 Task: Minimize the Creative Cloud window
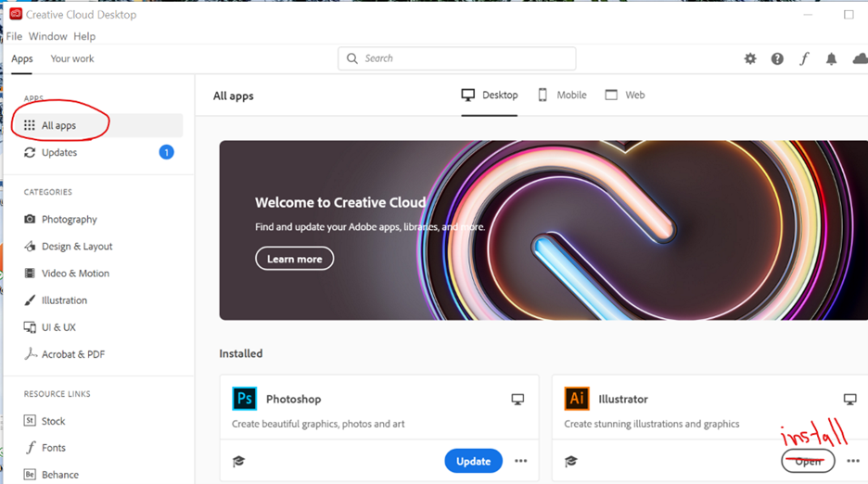[x=809, y=15]
